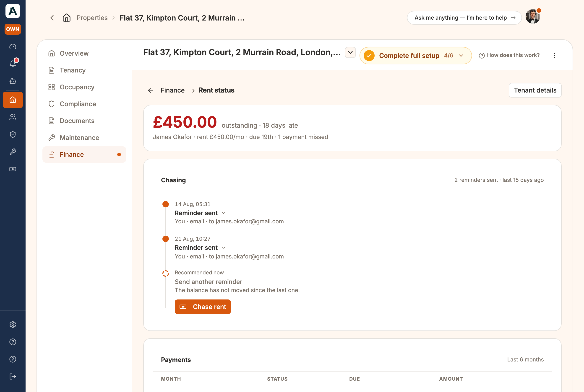Expand Complete full setup 4/6 pill
The width and height of the screenshot is (584, 392).
416,56
